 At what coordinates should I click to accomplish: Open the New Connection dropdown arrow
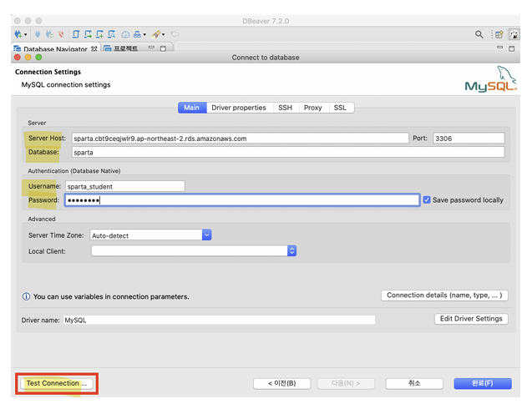click(25, 34)
